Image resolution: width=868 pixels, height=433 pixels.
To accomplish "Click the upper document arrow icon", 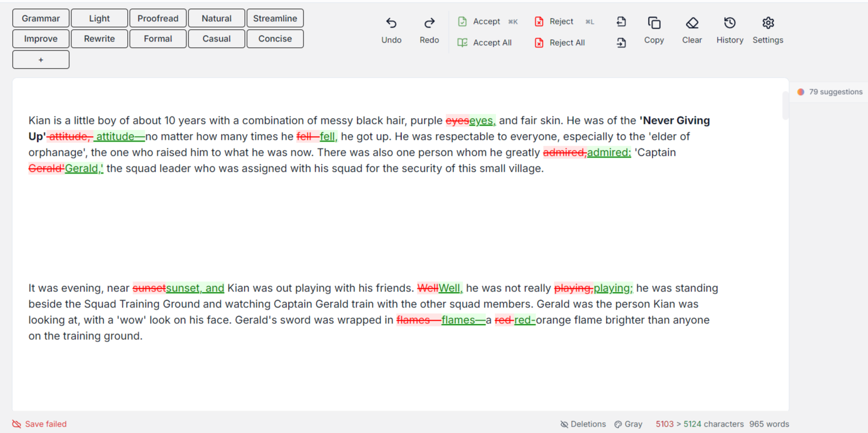I will click(x=621, y=21).
